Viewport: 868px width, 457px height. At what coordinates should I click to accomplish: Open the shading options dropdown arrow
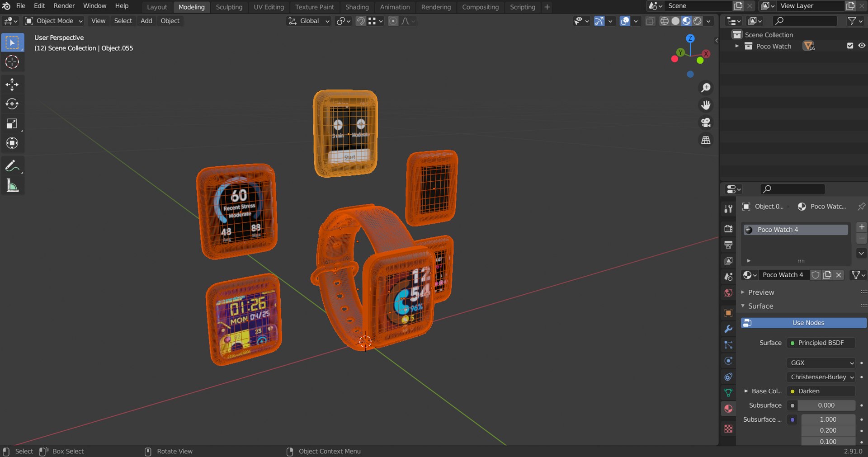[x=708, y=21]
